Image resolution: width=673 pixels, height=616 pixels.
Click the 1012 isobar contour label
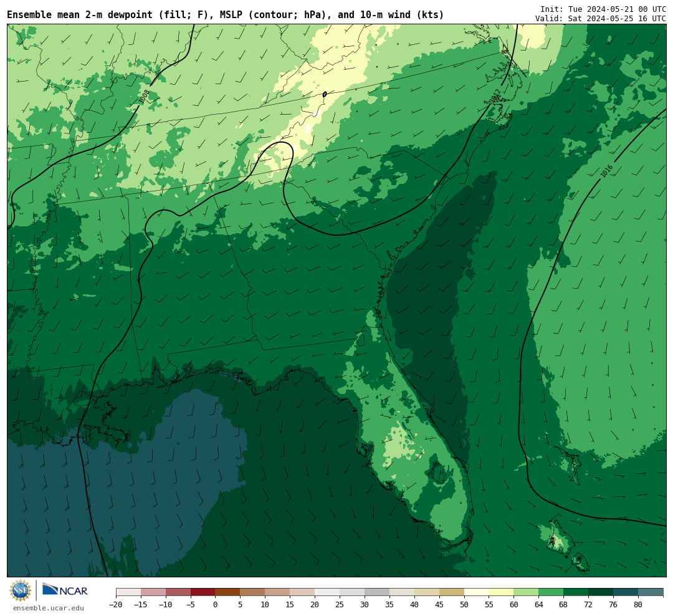(x=495, y=96)
